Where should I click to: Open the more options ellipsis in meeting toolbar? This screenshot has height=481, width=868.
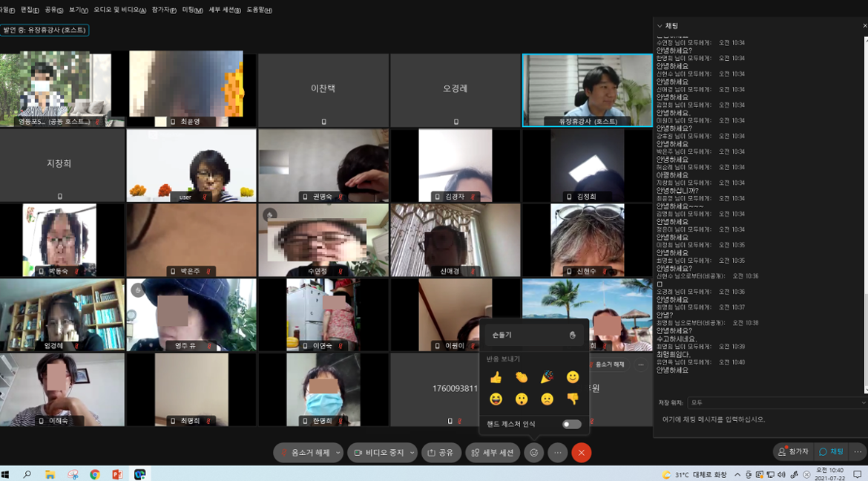point(557,453)
